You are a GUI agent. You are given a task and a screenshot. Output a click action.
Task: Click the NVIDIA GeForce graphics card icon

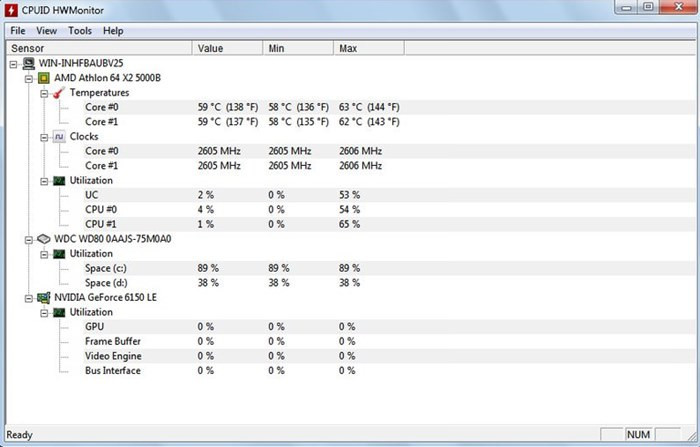click(x=44, y=298)
